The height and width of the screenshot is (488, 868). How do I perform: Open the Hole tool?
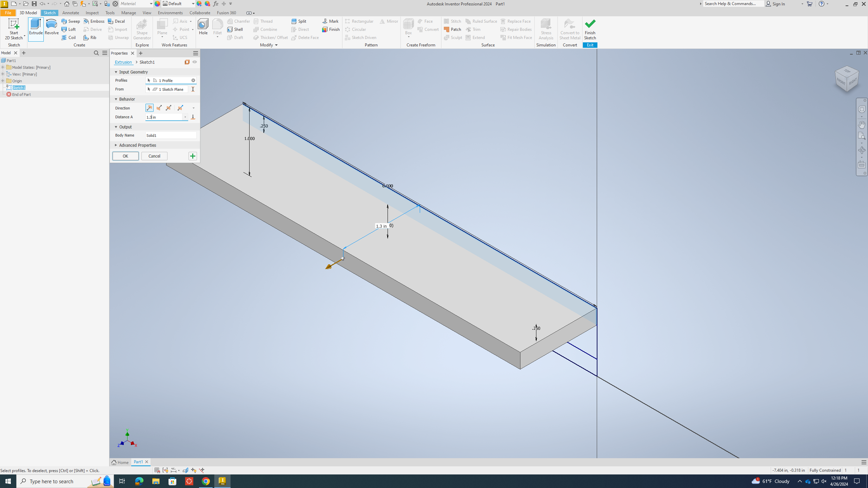[x=203, y=27]
